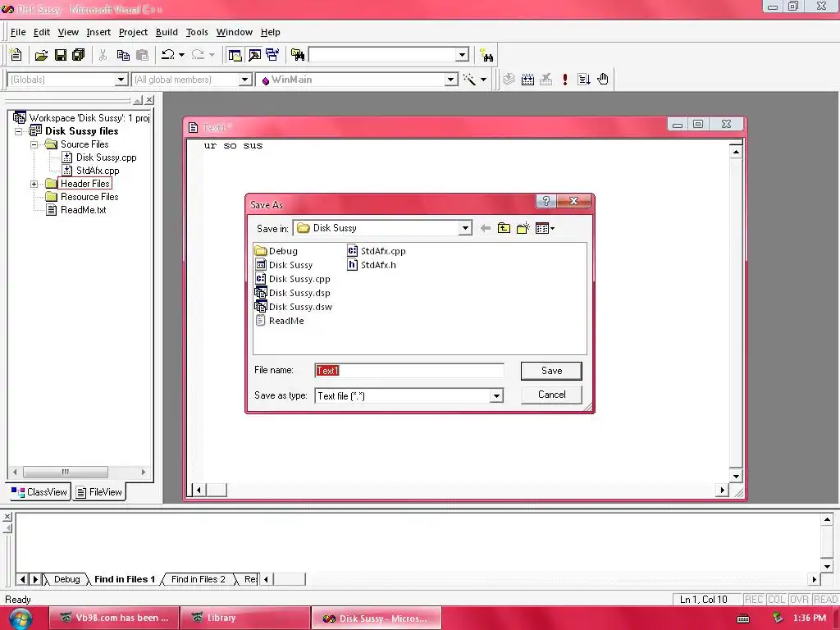Collapse the Disk Sussy files node
This screenshot has height=630, width=840.
[x=19, y=131]
